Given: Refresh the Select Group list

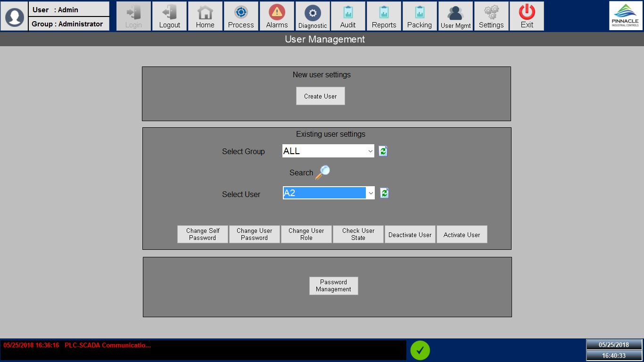Looking at the screenshot, I should (383, 151).
